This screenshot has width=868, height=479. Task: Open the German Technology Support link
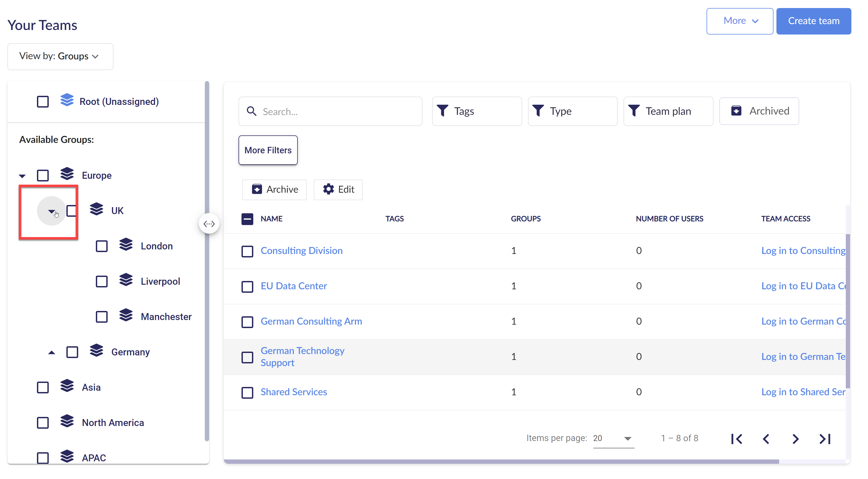tap(302, 356)
